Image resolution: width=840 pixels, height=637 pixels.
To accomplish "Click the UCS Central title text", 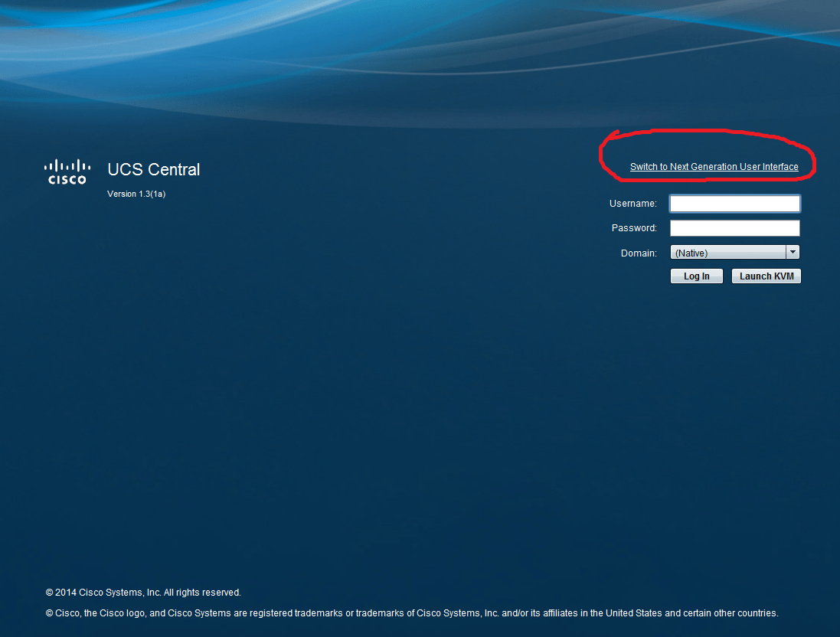I will [154, 170].
